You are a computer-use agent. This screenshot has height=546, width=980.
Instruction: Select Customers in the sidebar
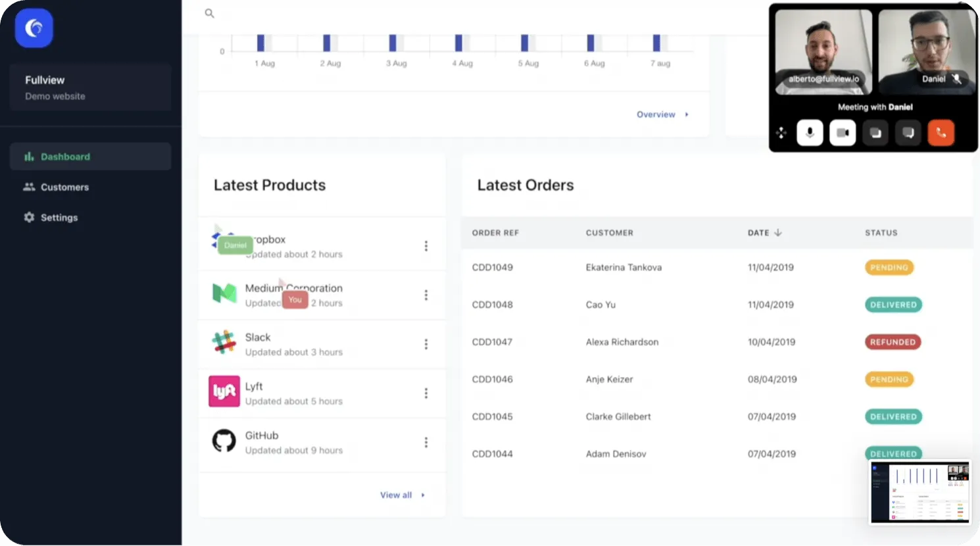coord(64,187)
